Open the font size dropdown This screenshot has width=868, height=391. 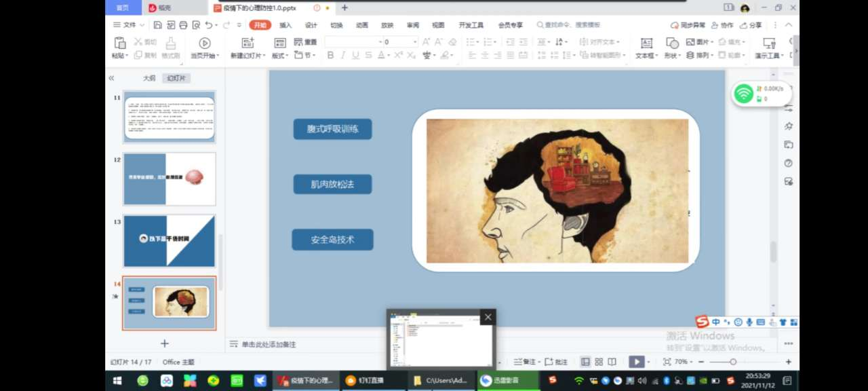415,42
